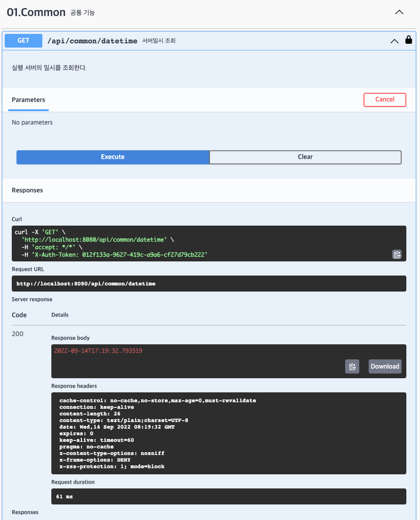Screen dimensions: 420x520
Task: Click the 서버일시 조회 summary text
Action: click(x=159, y=41)
